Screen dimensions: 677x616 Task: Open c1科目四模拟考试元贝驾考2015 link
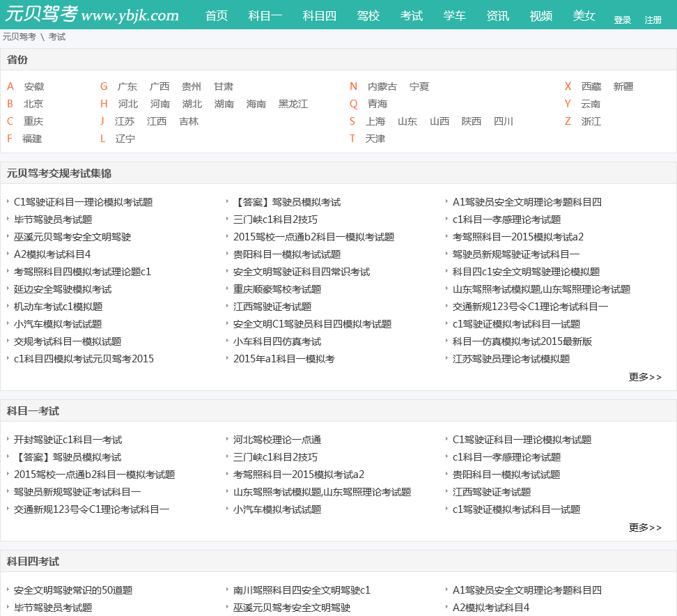point(84,359)
